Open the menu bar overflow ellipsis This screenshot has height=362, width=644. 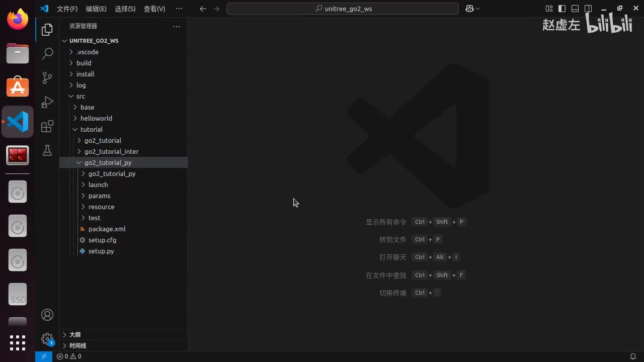coord(179,9)
